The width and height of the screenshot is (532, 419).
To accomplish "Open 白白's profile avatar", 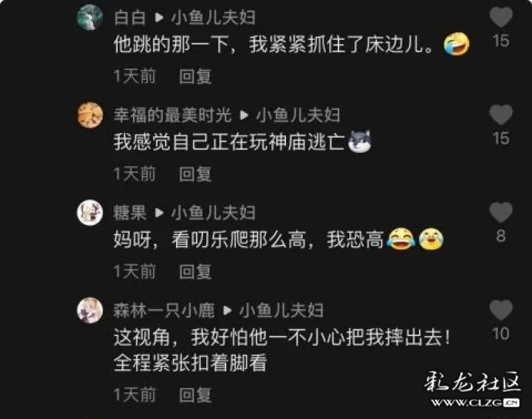I will pos(90,17).
